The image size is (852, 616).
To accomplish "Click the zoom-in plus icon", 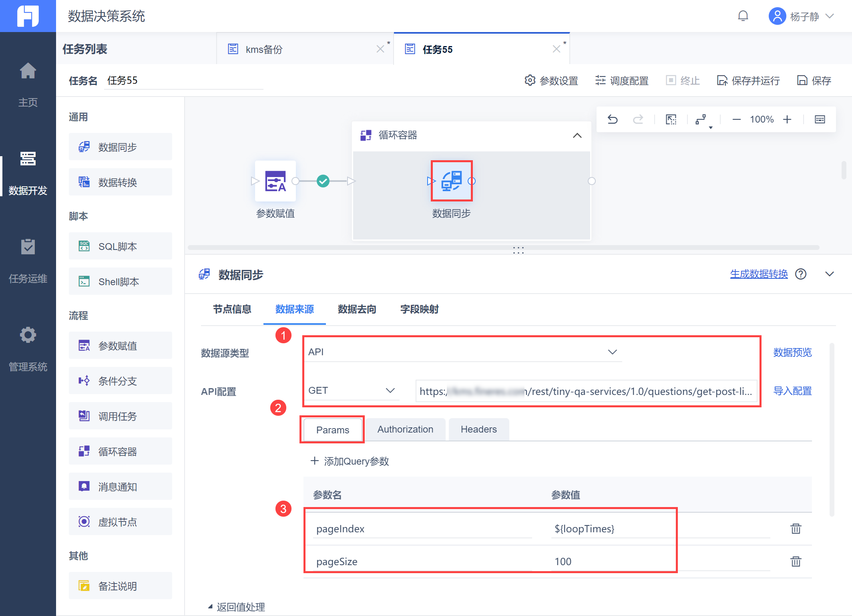I will pyautogui.click(x=787, y=119).
